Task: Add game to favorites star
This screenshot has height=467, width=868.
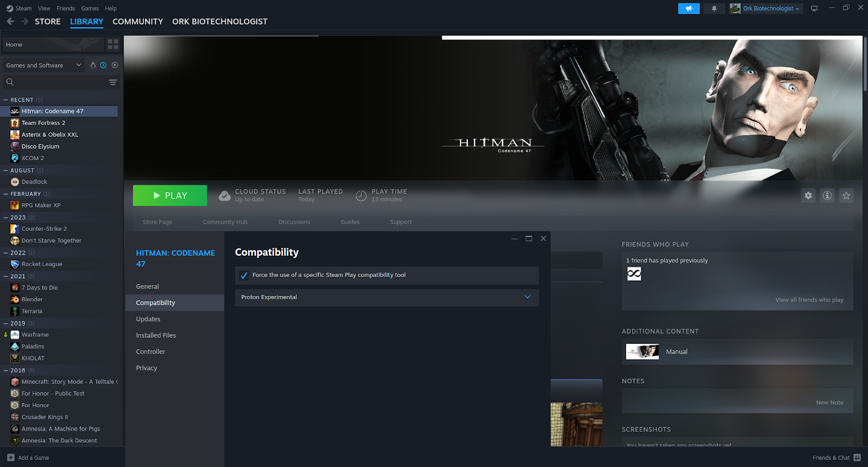Action: [x=846, y=195]
